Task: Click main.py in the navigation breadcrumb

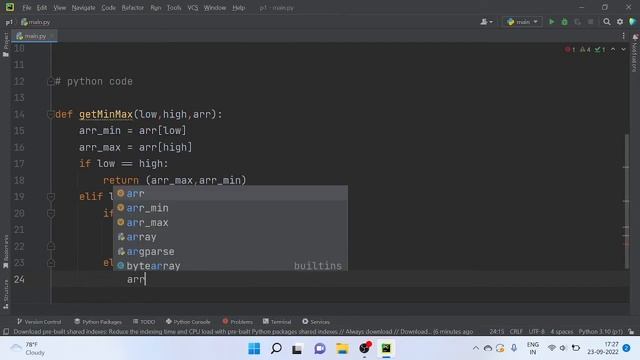Action: click(36, 22)
